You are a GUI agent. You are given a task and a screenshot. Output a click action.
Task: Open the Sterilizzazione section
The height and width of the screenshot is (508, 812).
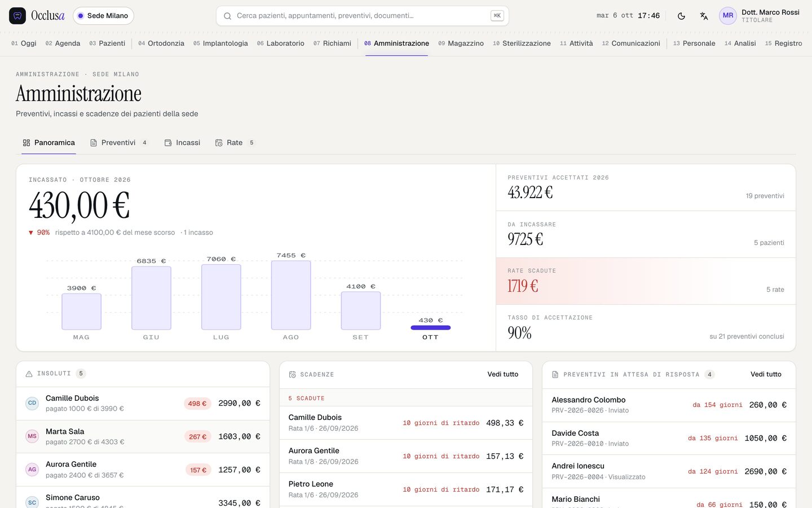(x=522, y=43)
